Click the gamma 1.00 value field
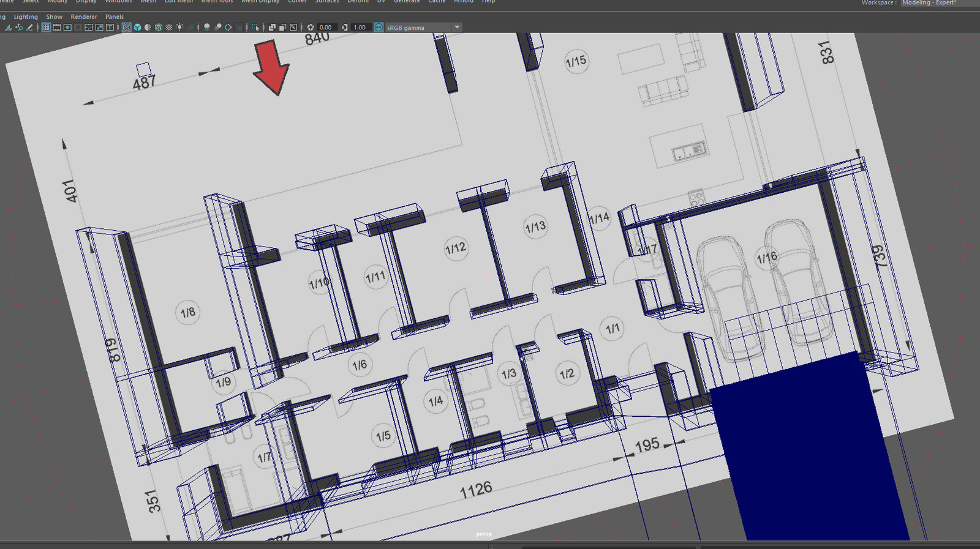This screenshot has width=980, height=549. (361, 28)
